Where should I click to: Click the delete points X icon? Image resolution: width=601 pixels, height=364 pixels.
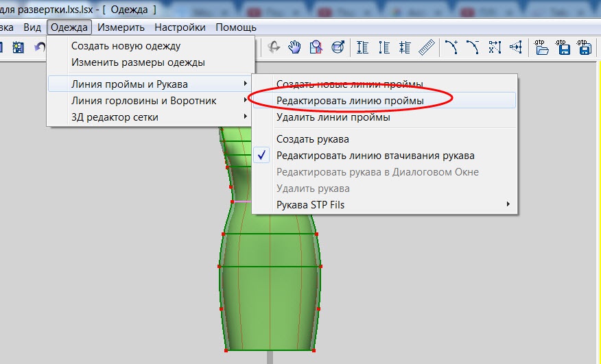495,47
